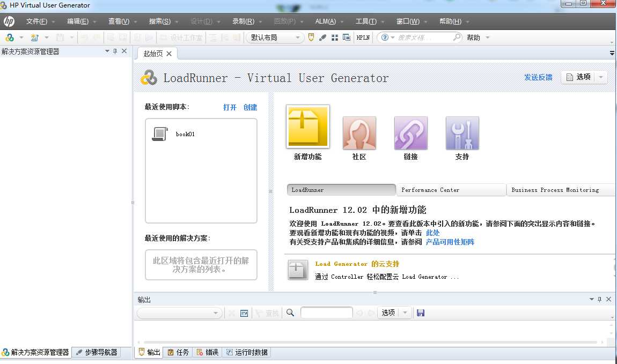Open the 新增功能 yellow box tile
The image size is (617, 364).
(x=308, y=127)
